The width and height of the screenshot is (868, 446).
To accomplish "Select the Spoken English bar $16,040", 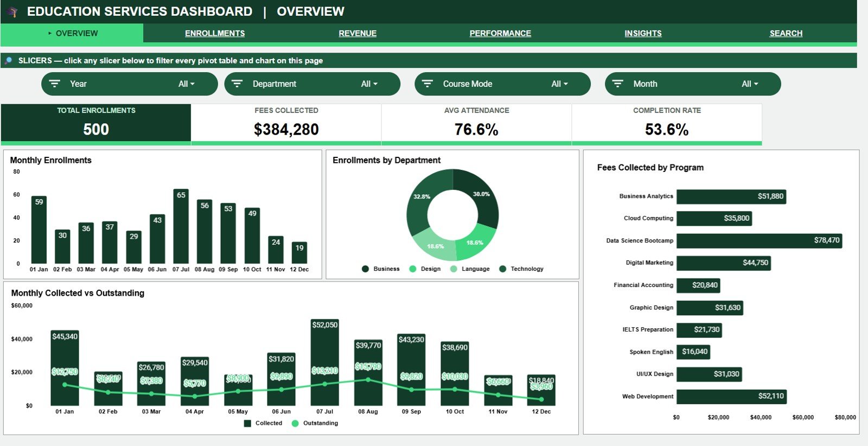I will 693,352.
